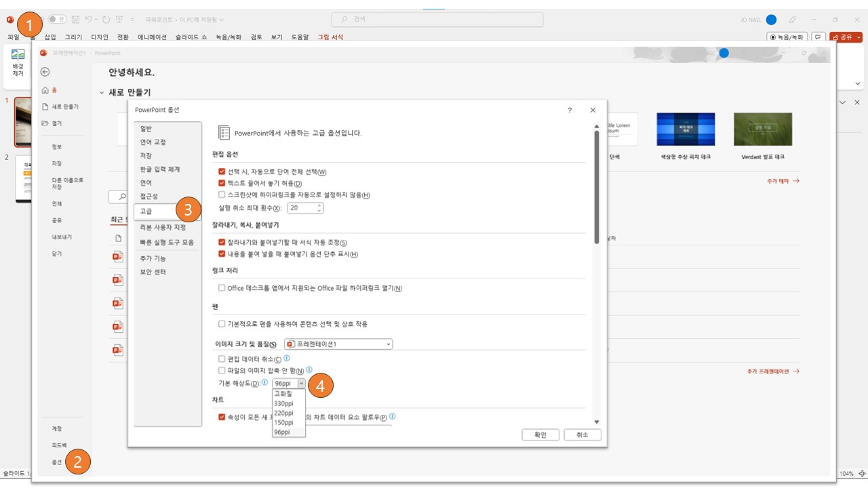Click the 취소 button
868x488 pixels.
(583, 435)
